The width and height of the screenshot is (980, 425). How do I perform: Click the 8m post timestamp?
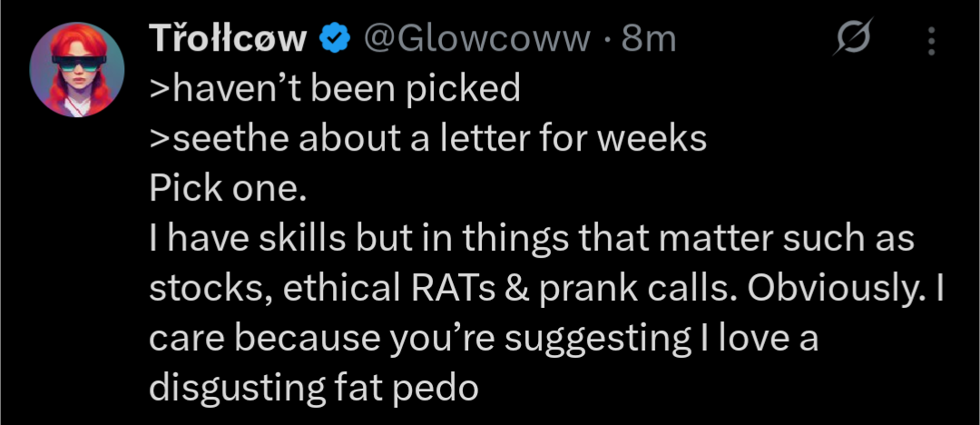pyautogui.click(x=649, y=39)
